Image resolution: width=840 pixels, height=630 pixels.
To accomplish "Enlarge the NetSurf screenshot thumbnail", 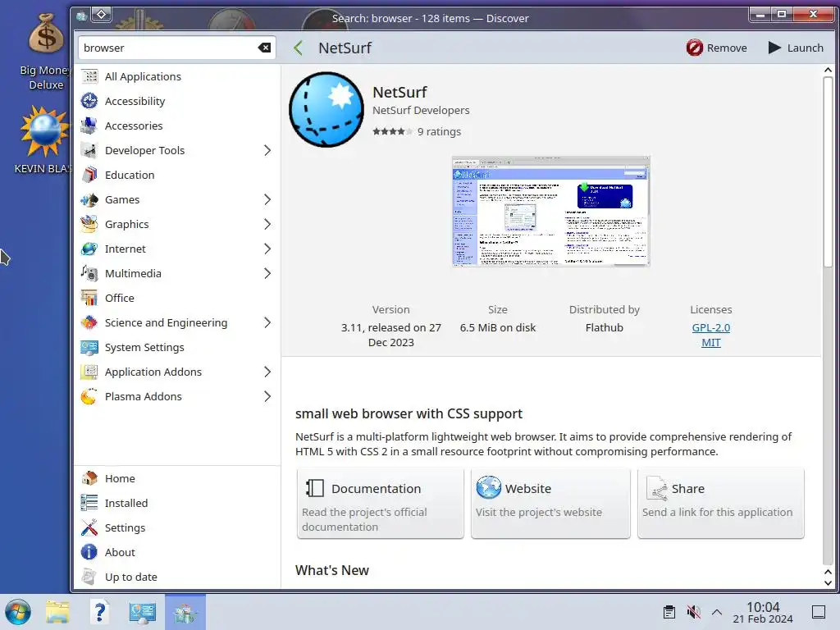I will pyautogui.click(x=550, y=211).
